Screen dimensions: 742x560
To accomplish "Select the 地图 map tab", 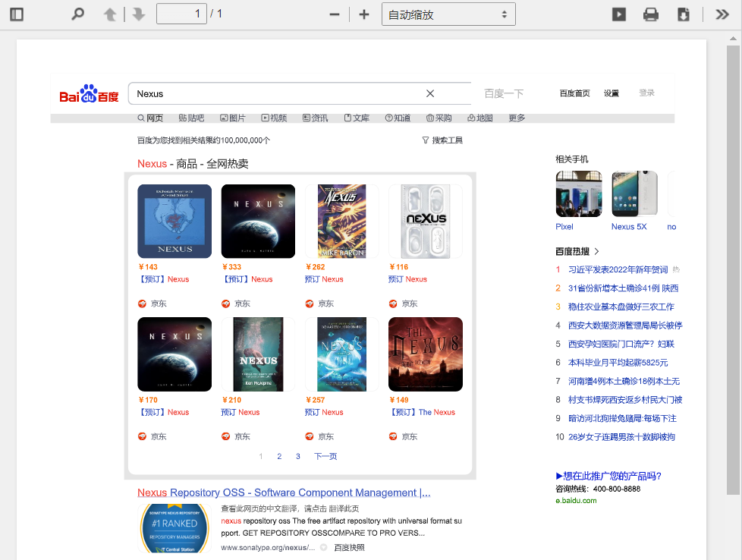I will 480,118.
